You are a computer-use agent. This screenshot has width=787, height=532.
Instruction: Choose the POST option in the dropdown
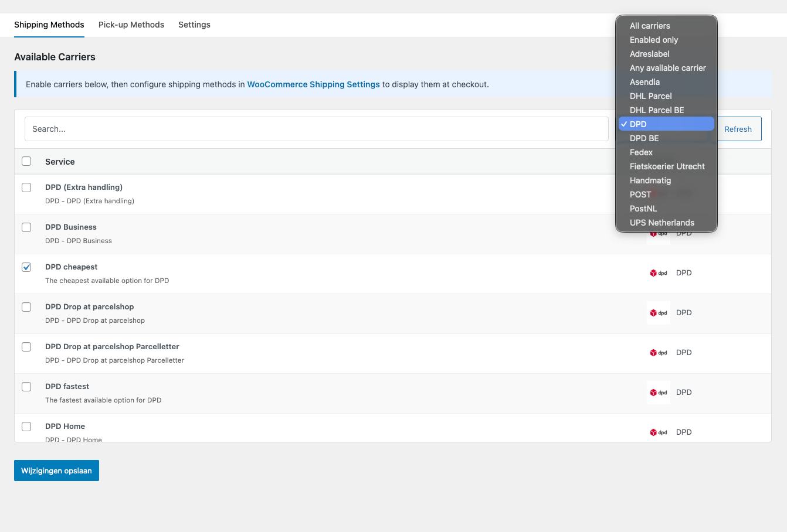click(666, 195)
